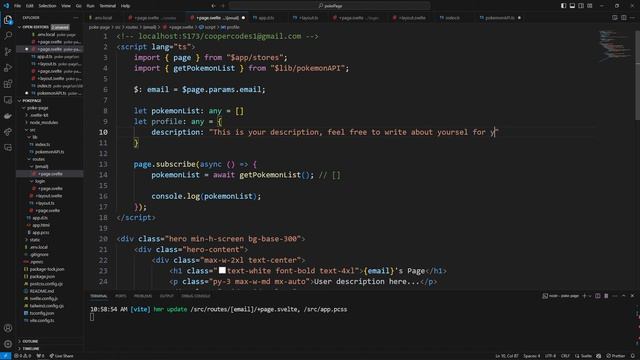
Task: Open the Customize Layout icon
Action: click(590, 6)
